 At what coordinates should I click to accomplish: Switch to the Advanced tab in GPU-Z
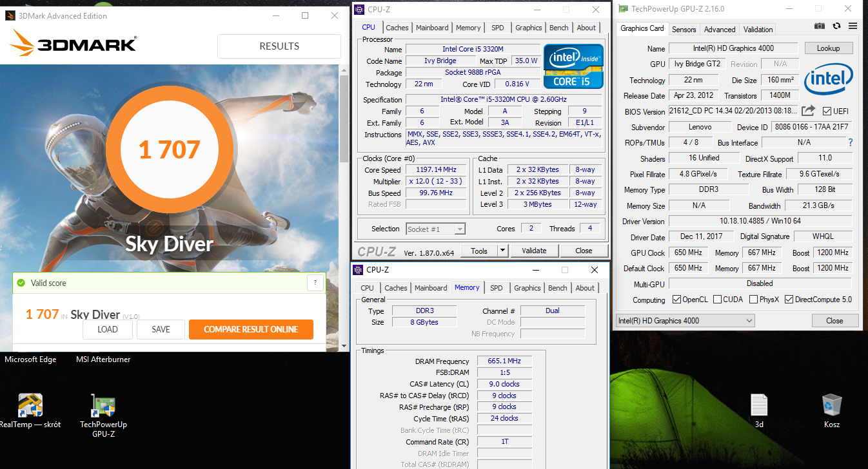click(x=720, y=29)
